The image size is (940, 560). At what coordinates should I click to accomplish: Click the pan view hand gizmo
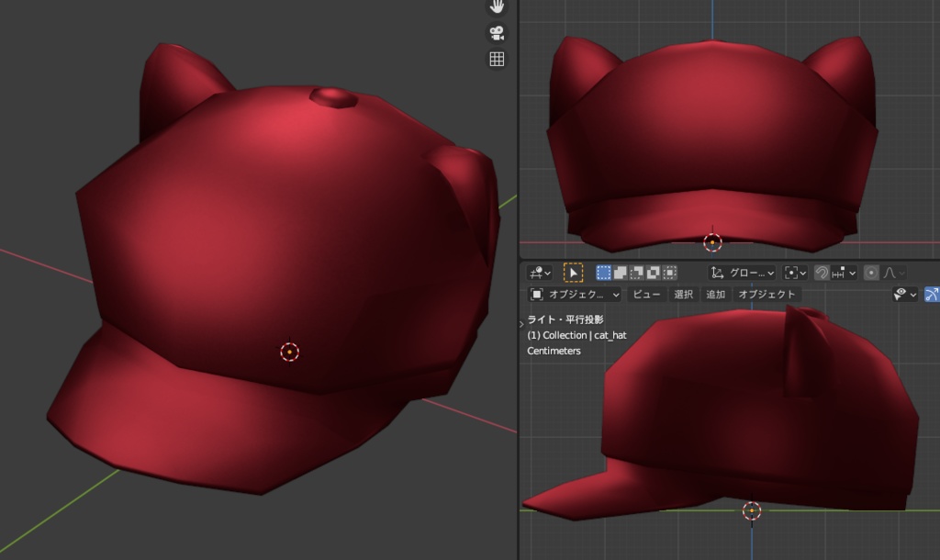[x=497, y=6]
